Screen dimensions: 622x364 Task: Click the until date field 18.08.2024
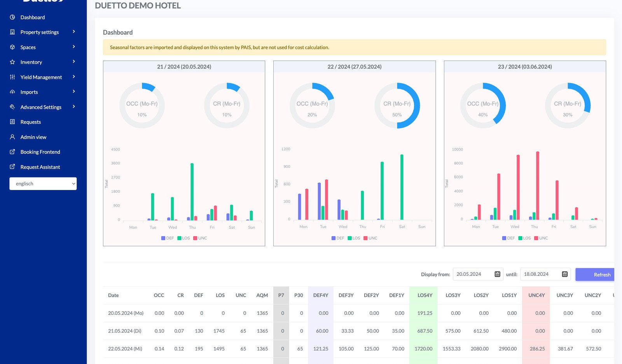click(x=545, y=274)
